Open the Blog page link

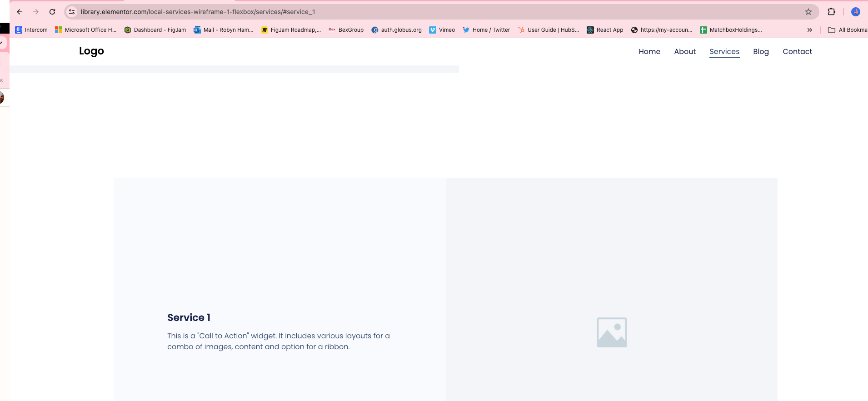[760, 52]
